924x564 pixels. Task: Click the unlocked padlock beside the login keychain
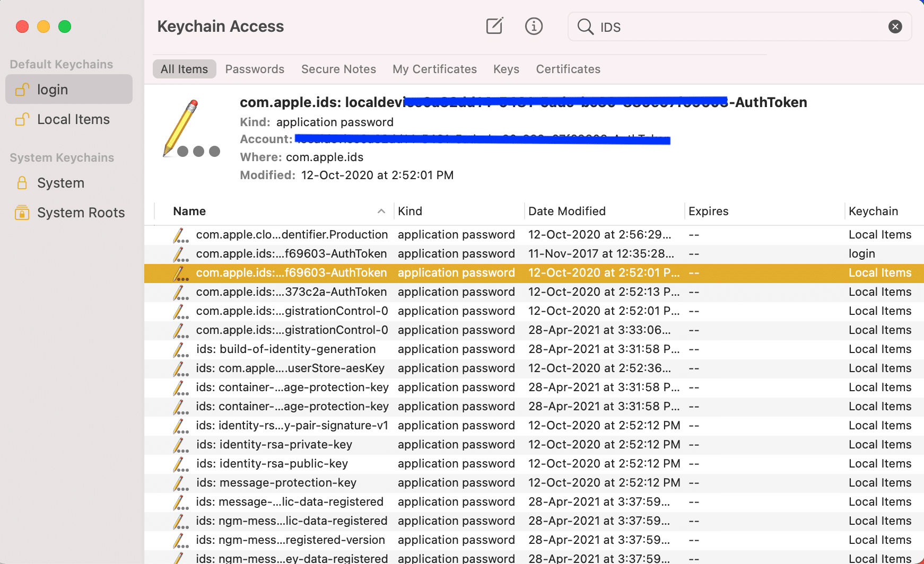coord(21,89)
